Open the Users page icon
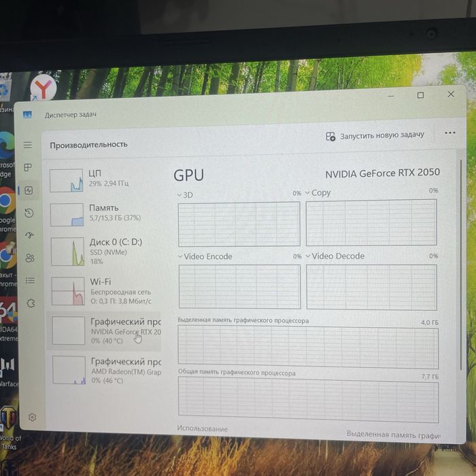This screenshot has height=476, width=476. click(30, 258)
